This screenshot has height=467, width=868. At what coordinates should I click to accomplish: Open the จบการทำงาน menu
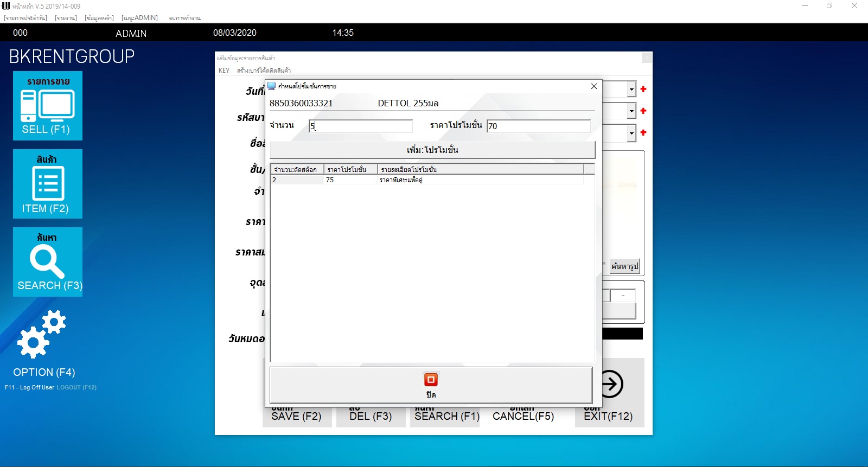coord(184,18)
